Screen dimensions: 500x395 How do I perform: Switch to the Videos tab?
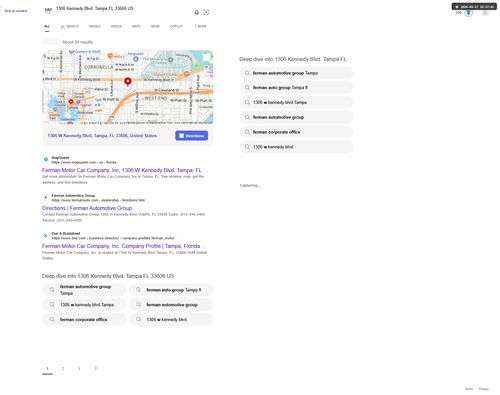coord(116,26)
